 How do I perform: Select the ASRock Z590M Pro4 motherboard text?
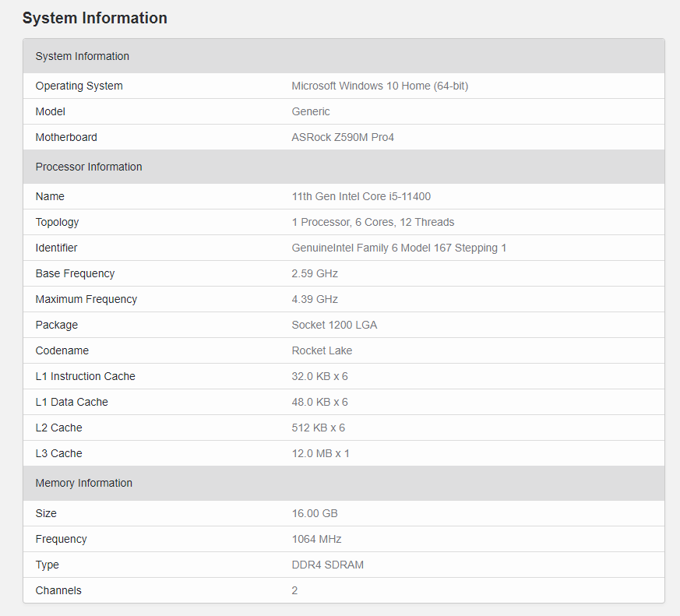(343, 137)
